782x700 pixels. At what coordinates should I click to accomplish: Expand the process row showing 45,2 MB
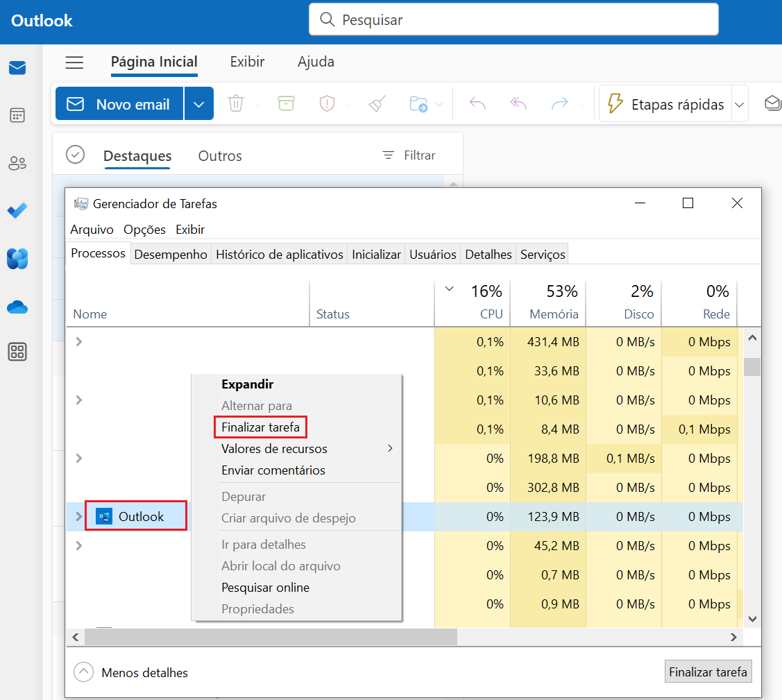pos(79,545)
